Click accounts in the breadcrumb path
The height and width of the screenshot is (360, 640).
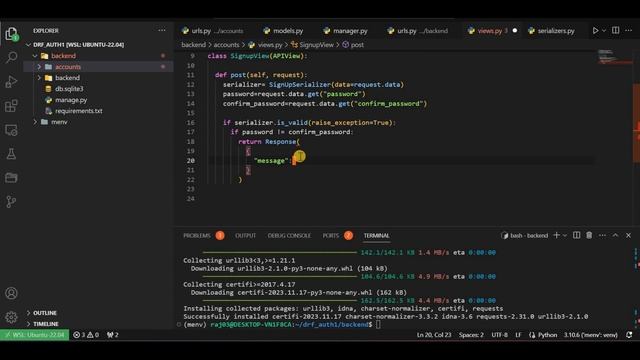[x=226, y=44]
